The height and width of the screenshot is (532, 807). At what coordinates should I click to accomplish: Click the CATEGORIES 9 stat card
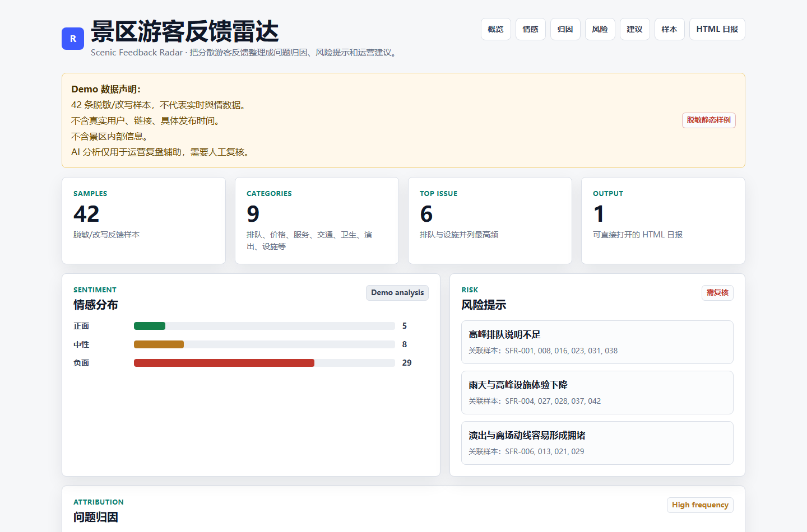[x=317, y=221]
